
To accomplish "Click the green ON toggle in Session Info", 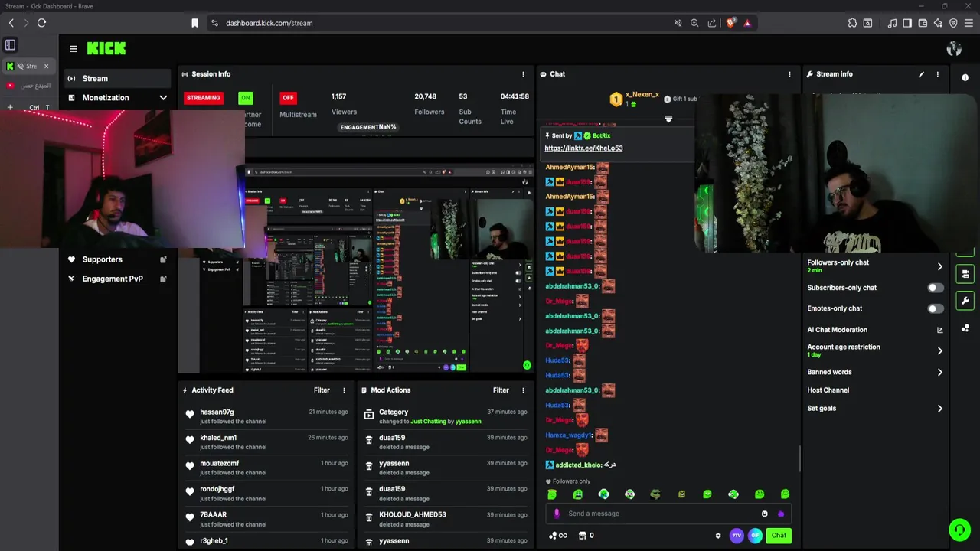I will click(x=245, y=98).
